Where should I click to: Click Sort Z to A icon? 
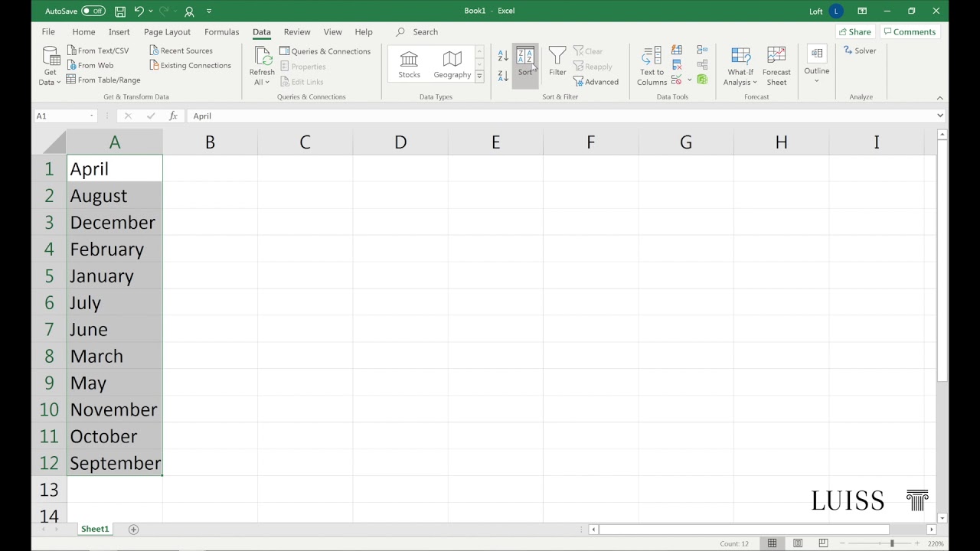503,76
